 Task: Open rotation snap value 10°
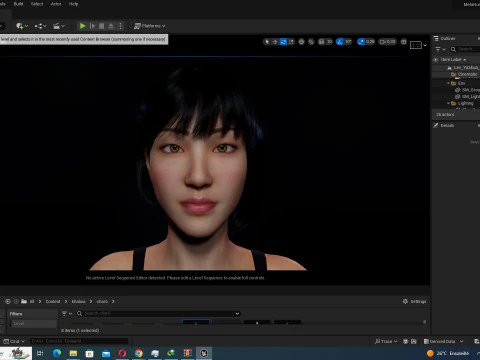point(348,42)
